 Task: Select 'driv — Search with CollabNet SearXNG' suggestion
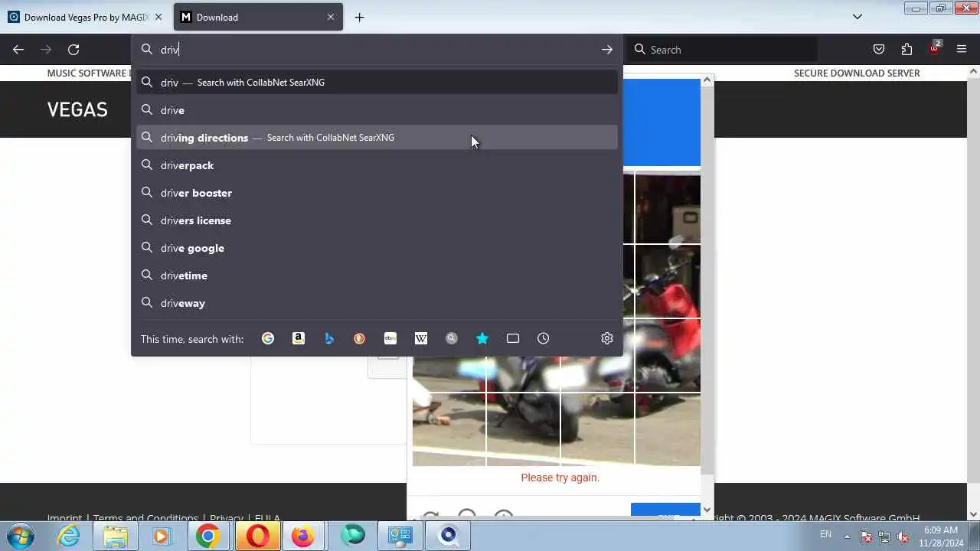pos(377,83)
